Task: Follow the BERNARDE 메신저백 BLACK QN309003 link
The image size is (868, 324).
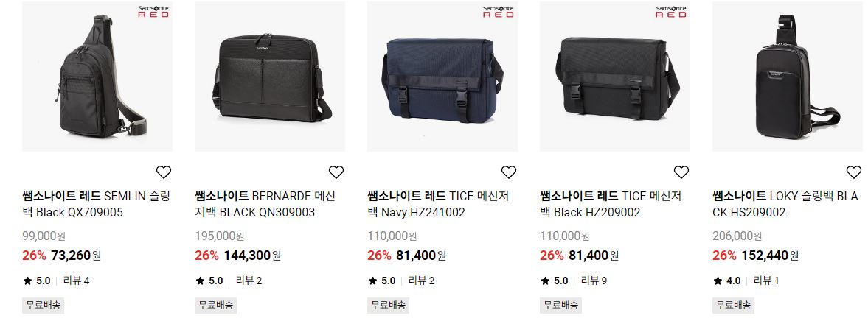Action: point(265,204)
